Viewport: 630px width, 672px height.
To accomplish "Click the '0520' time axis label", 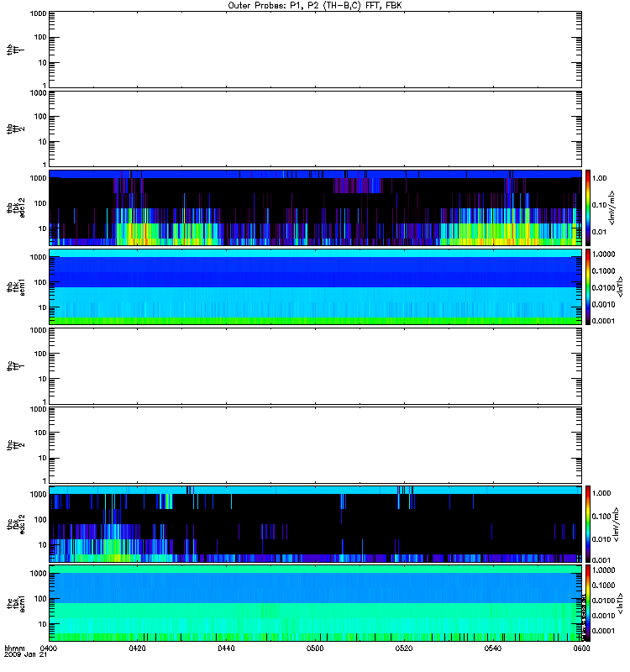I will pyautogui.click(x=404, y=648).
